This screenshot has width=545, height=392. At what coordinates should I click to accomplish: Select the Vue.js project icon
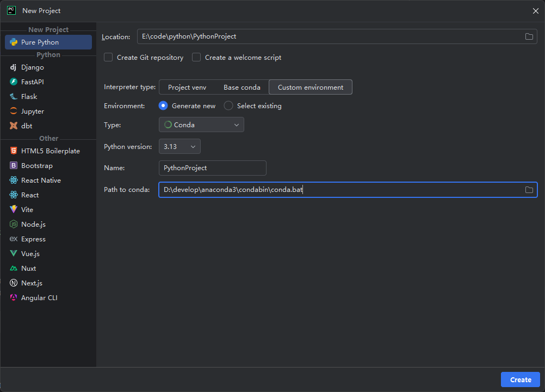[x=13, y=253]
